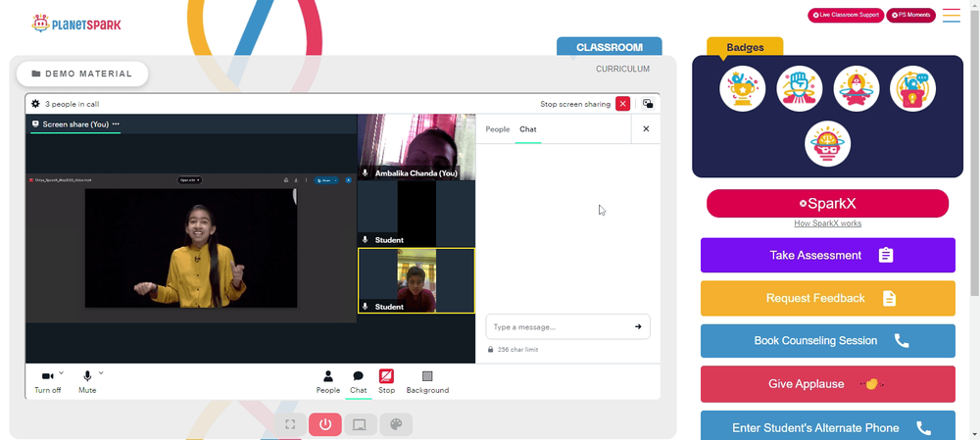The height and width of the screenshot is (440, 980).
Task: Click Take Assessment button
Action: (827, 255)
